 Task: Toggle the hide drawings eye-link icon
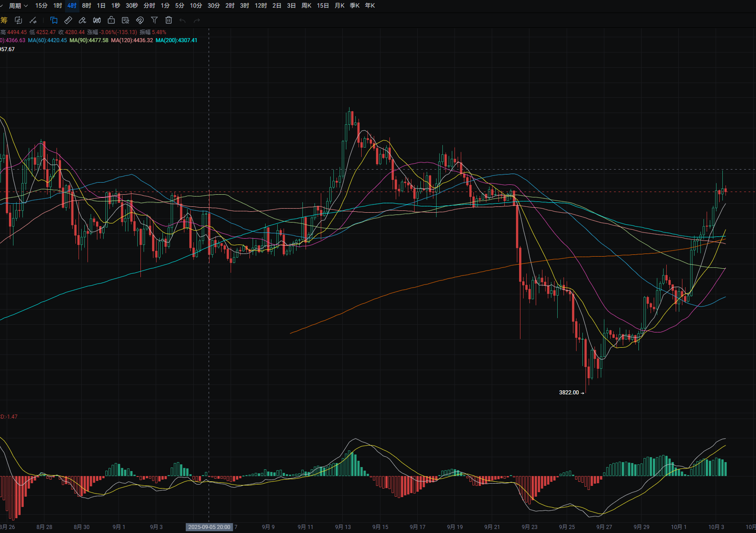point(140,20)
